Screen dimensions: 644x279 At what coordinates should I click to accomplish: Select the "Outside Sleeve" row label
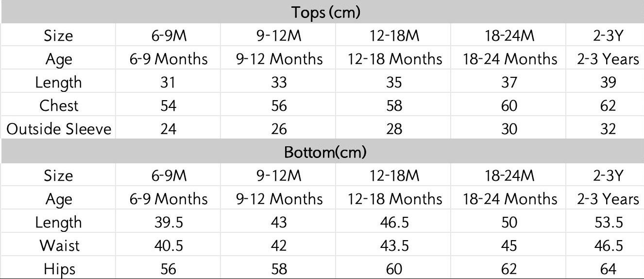[x=59, y=129]
